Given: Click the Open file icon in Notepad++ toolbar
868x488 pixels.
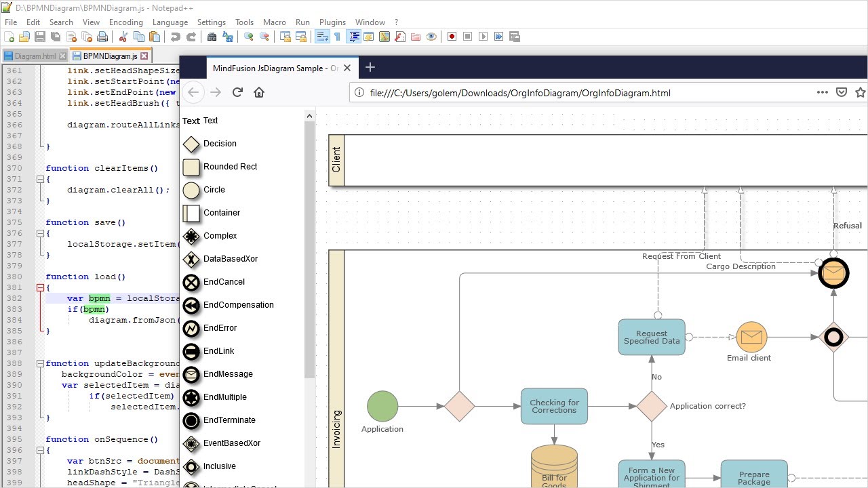Looking at the screenshot, I should tap(24, 37).
